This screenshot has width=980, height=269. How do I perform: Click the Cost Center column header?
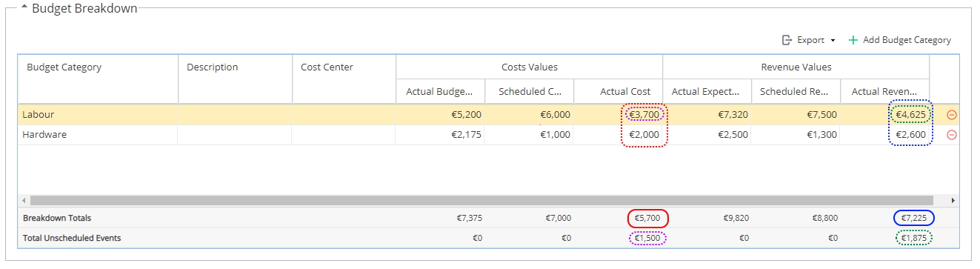click(344, 79)
